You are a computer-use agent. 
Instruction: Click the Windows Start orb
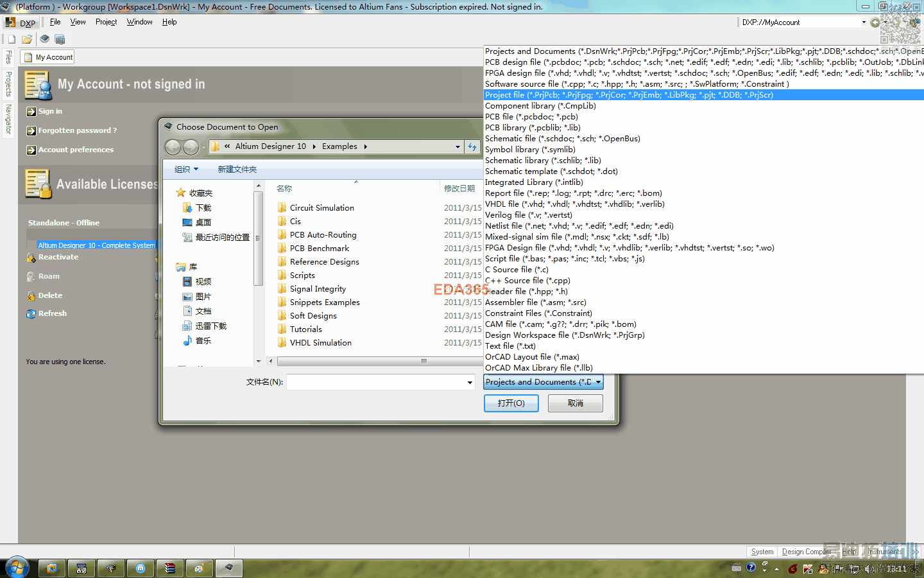tap(17, 568)
